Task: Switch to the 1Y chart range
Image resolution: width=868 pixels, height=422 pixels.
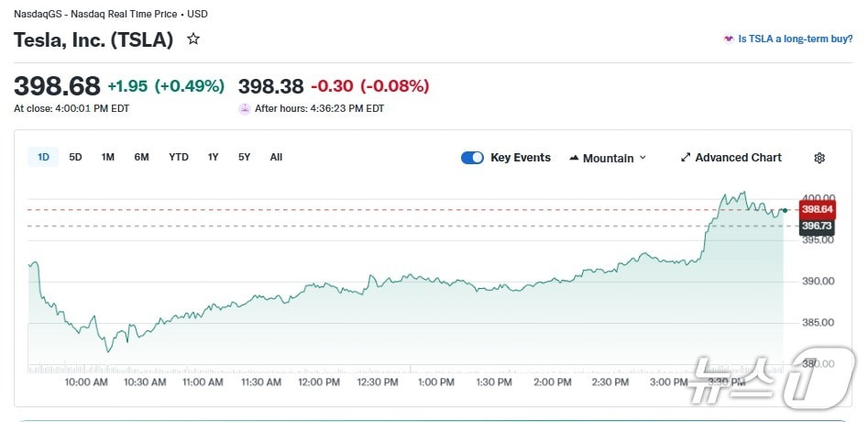Action: tap(213, 157)
